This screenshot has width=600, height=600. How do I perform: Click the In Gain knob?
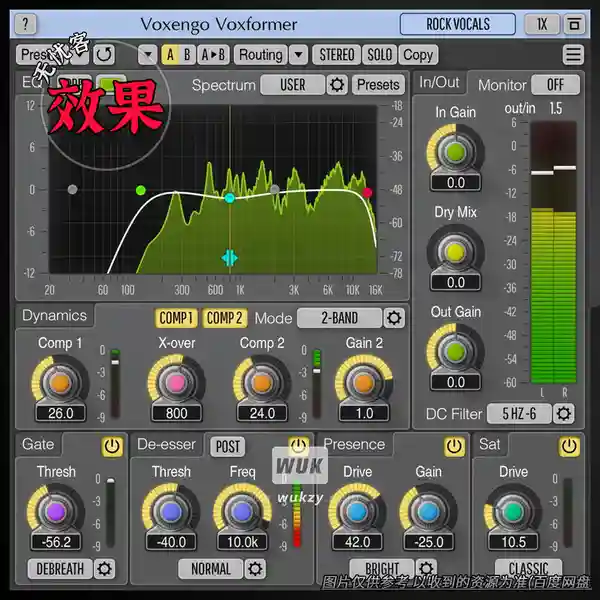[x=455, y=152]
